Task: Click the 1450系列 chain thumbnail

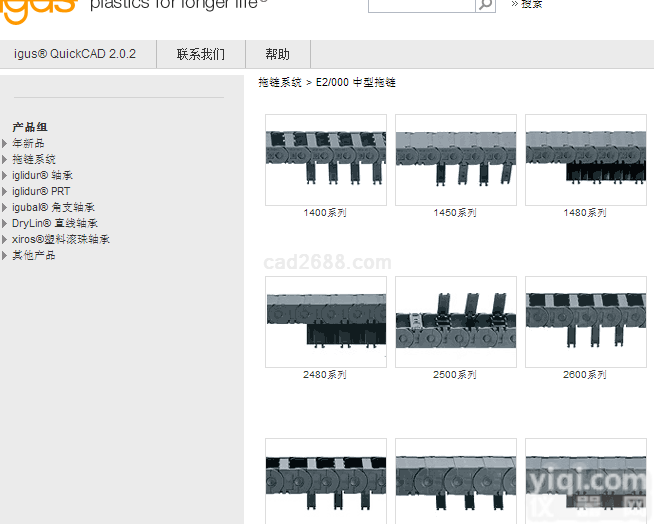Action: click(x=455, y=159)
